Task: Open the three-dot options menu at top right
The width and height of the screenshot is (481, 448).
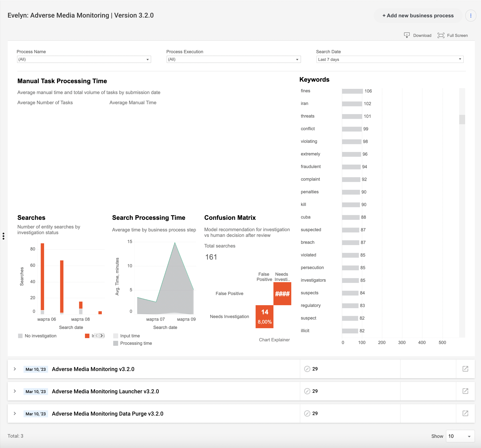Action: (x=471, y=16)
